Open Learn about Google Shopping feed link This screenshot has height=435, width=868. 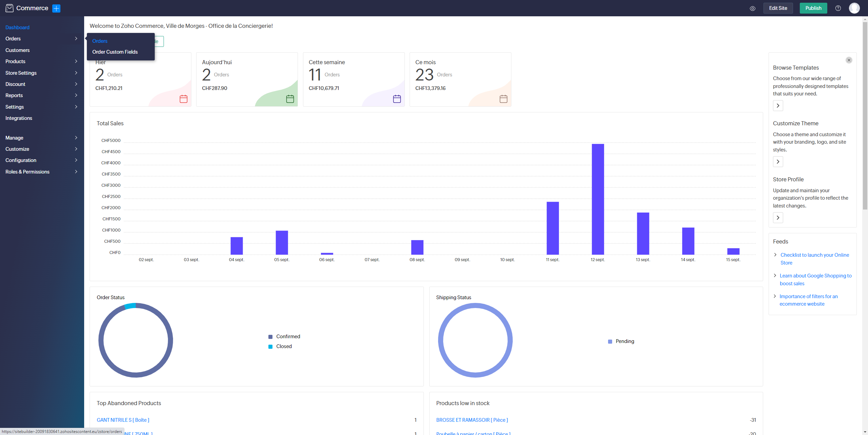coord(815,279)
